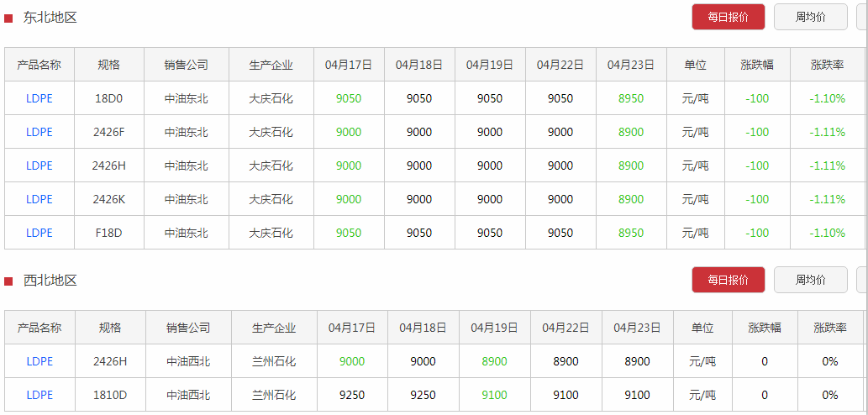Image resolution: width=868 pixels, height=415 pixels.
Task: Switch to 周均价 in 西北地区 section
Action: coord(810,280)
